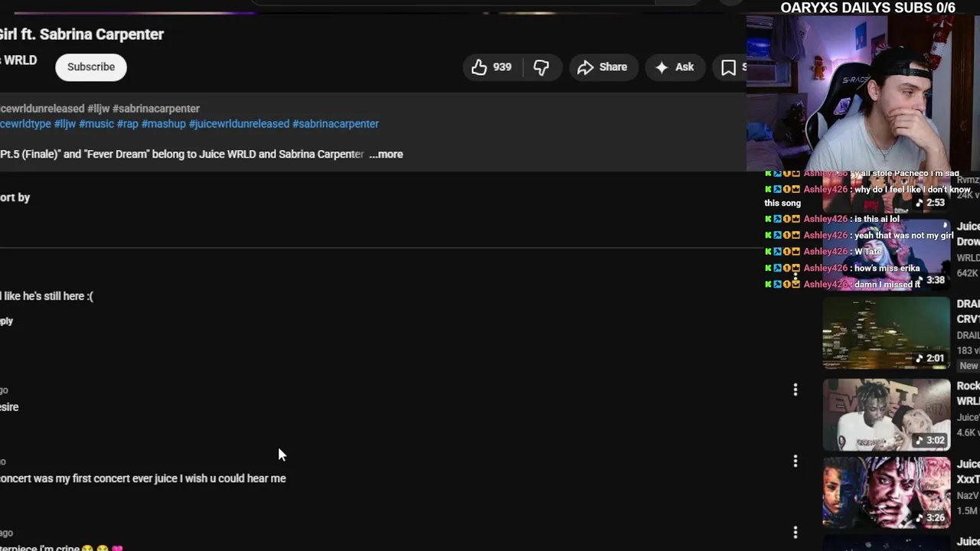Expand description with ...more
The height and width of the screenshot is (551, 980).
click(x=386, y=154)
